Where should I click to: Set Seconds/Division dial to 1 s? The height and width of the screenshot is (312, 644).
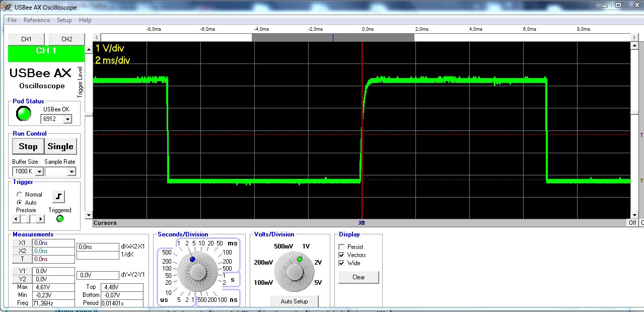pyautogui.click(x=224, y=276)
